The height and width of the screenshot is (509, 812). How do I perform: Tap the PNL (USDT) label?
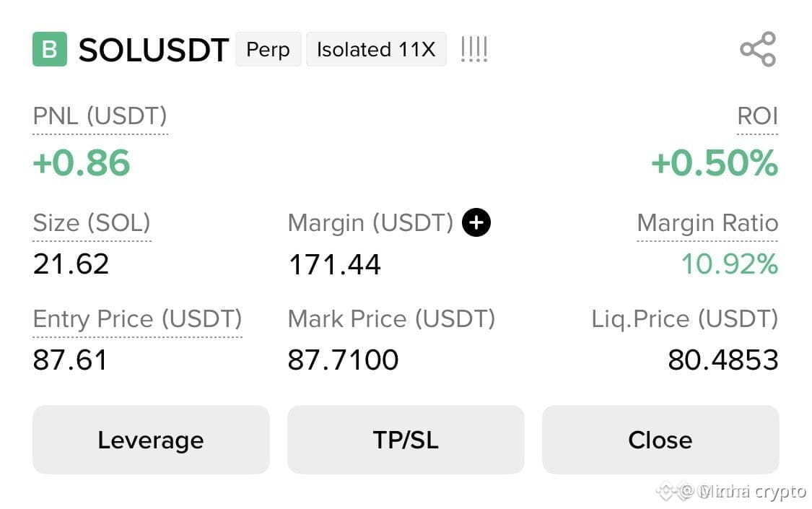click(100, 116)
